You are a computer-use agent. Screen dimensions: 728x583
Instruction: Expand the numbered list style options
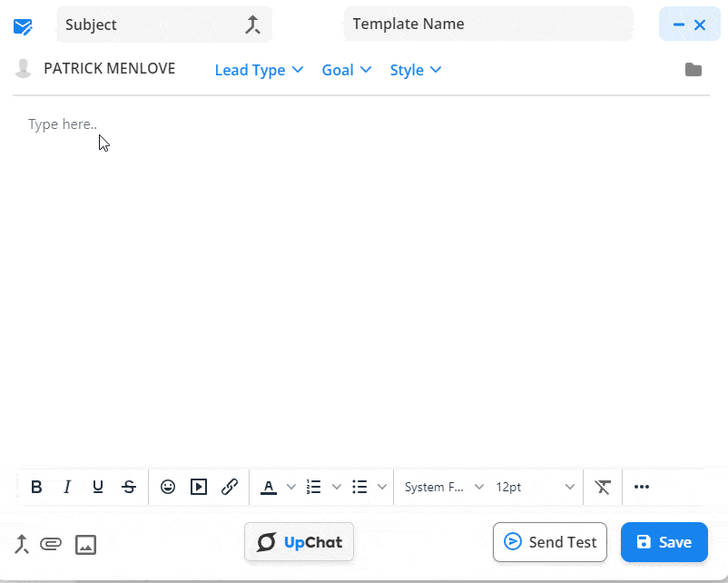pos(337,487)
